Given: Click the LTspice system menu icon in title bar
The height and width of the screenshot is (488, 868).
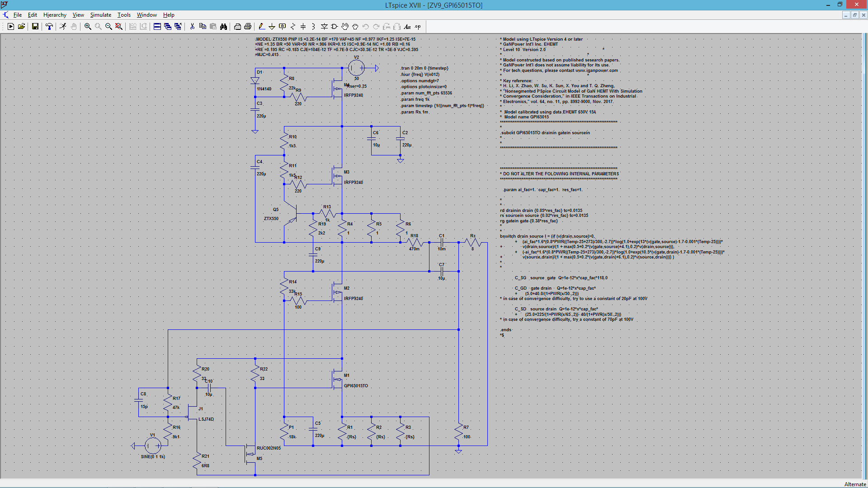Looking at the screenshot, I should 5,5.
